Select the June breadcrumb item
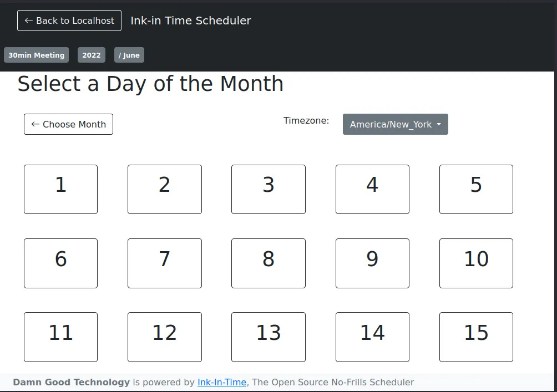The width and height of the screenshot is (557, 392). point(129,55)
